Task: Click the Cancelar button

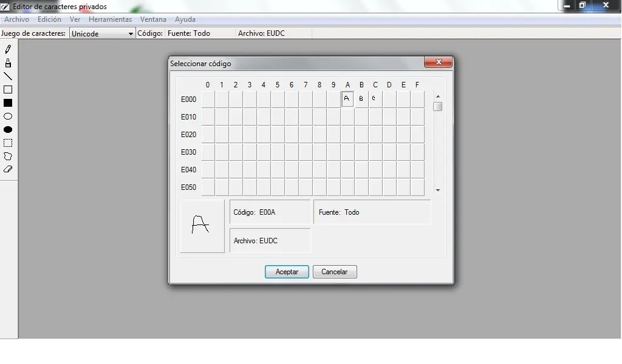Action: pos(335,272)
